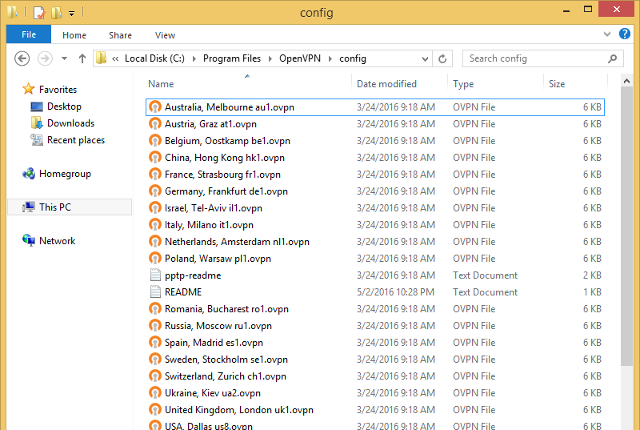Click the Italy, Milano it1.ovpn icon
640x430 pixels.
(155, 224)
